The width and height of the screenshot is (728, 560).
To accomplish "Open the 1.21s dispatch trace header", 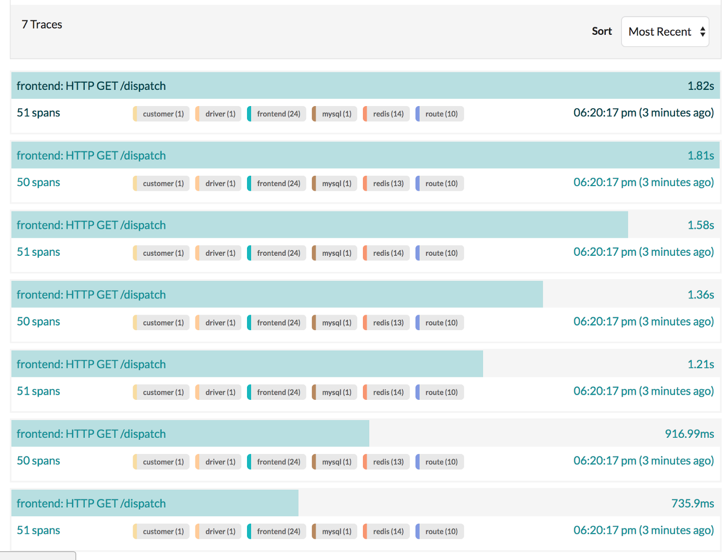I will point(366,364).
